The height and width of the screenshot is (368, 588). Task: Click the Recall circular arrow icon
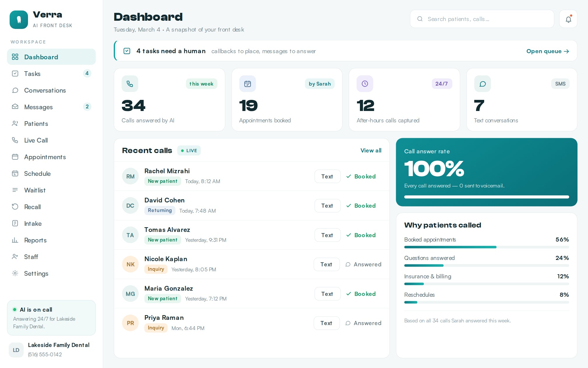click(x=15, y=207)
